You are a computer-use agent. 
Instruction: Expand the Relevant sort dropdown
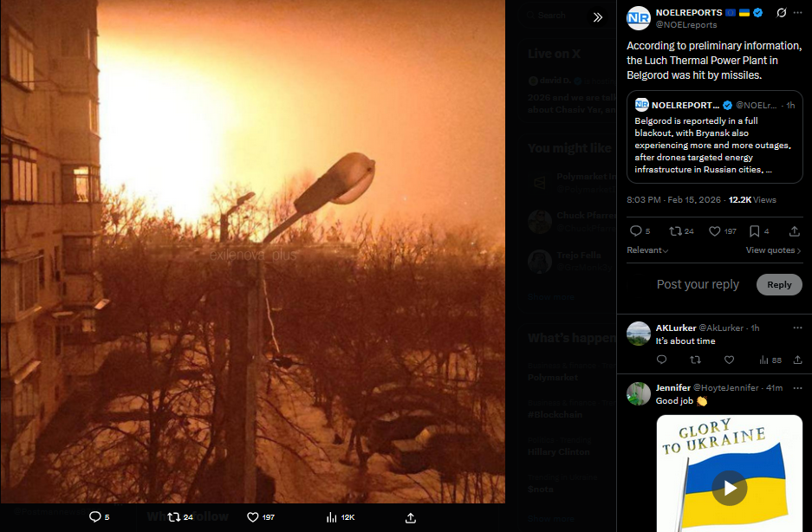coord(647,250)
